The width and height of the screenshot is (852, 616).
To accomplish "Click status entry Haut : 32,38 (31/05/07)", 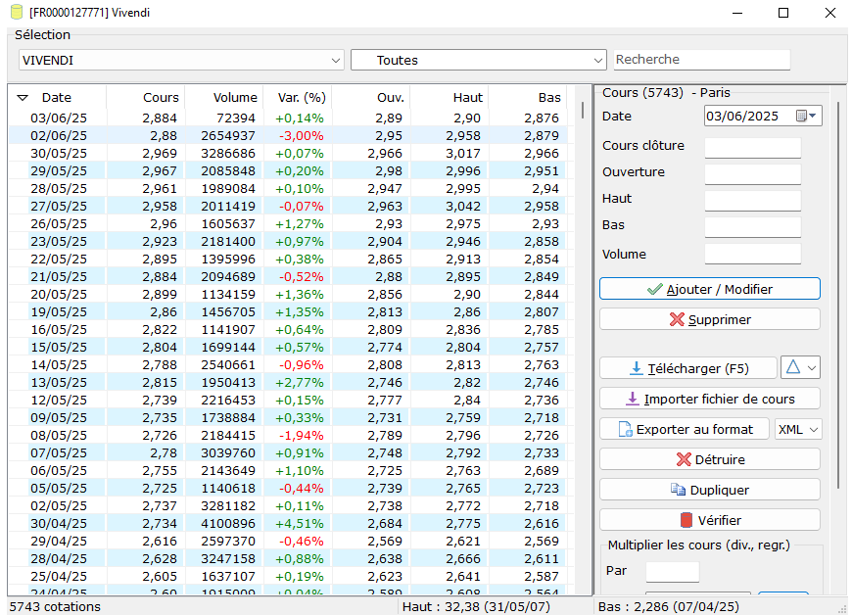I will pos(476,607).
